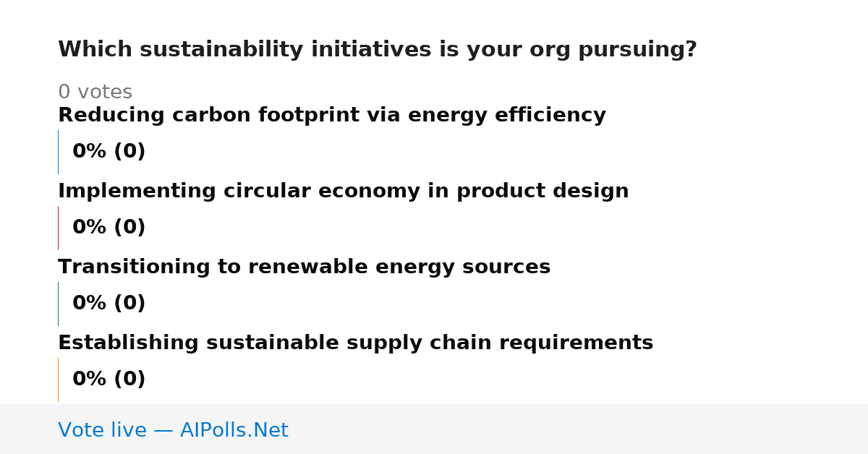Image resolution: width=868 pixels, height=454 pixels.
Task: Click 0% (0) under circular economy option
Action: 109,228
